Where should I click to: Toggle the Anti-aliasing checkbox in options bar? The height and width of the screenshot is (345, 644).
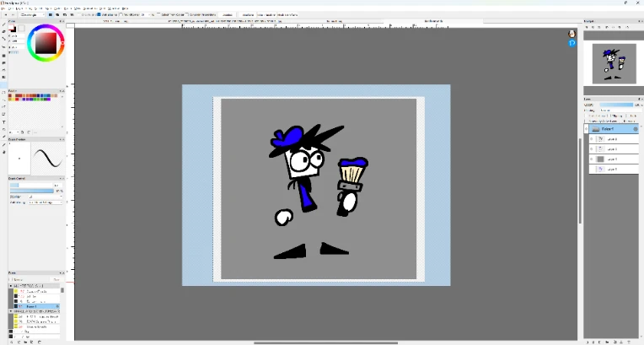pyautogui.click(x=99, y=15)
